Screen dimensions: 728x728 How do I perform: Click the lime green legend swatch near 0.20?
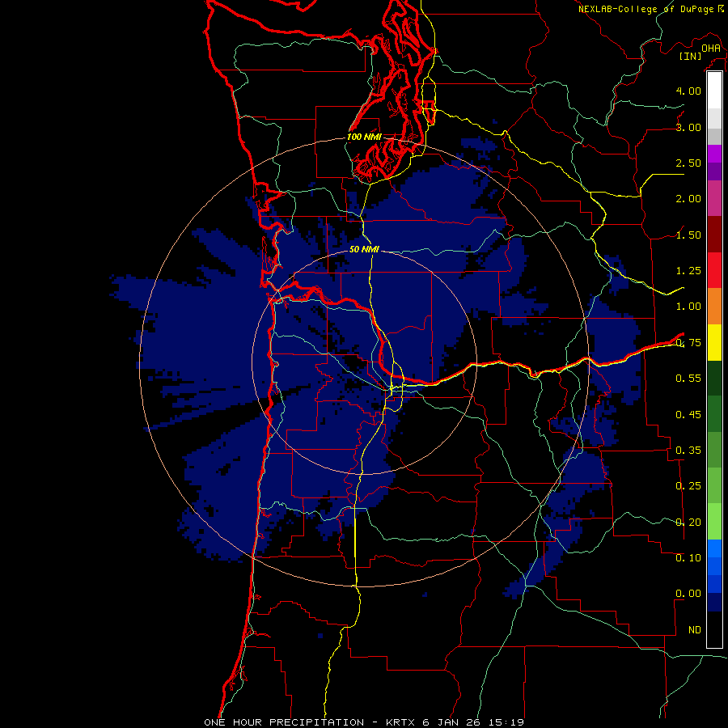[714, 522]
